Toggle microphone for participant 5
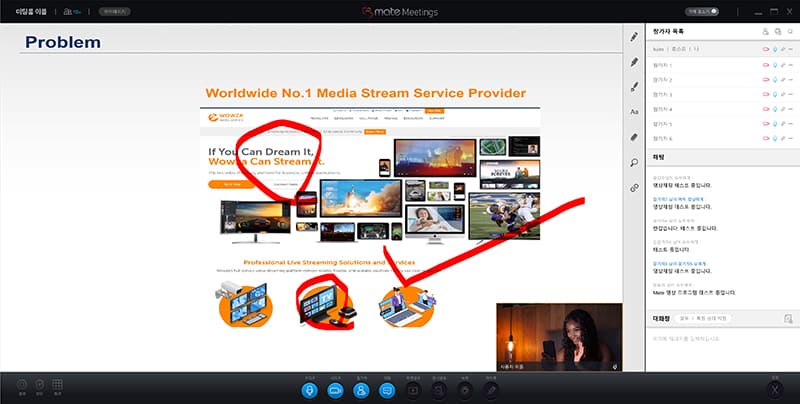This screenshot has width=800, height=404. coord(774,124)
